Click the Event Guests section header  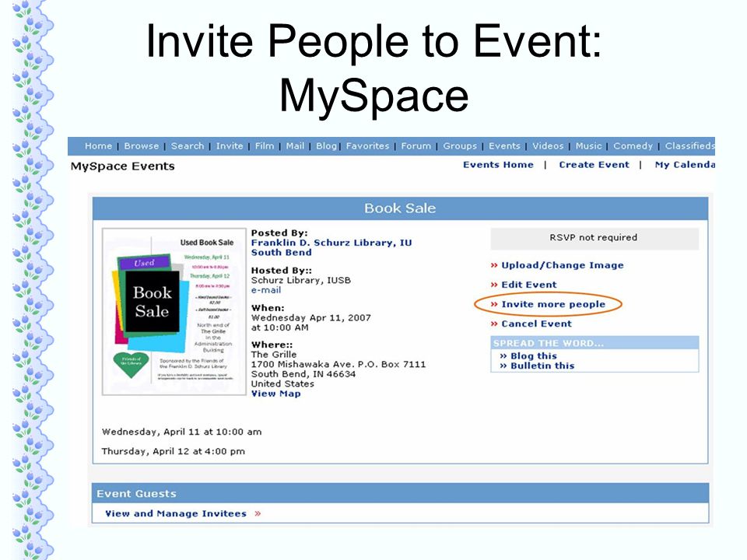[x=400, y=493]
